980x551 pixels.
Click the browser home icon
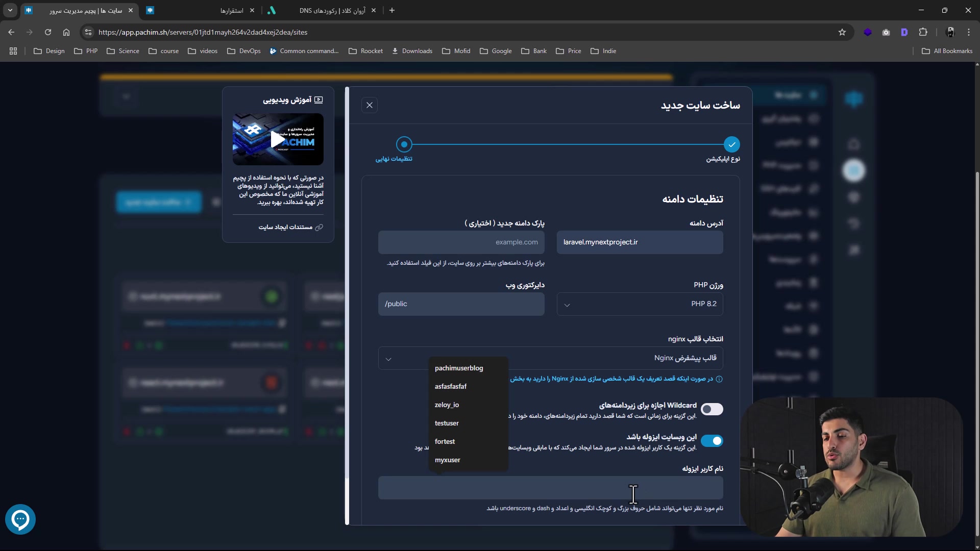[x=66, y=32]
